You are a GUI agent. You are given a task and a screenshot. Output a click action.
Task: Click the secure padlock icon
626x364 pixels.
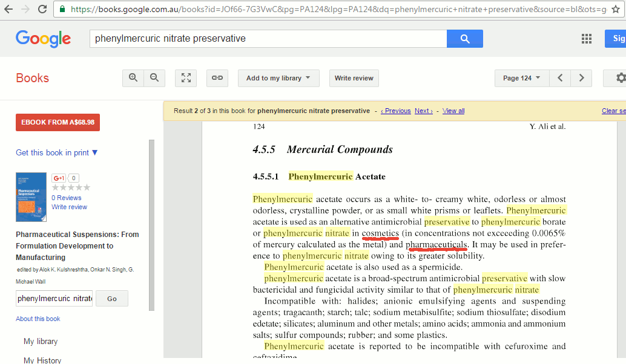coord(62,9)
